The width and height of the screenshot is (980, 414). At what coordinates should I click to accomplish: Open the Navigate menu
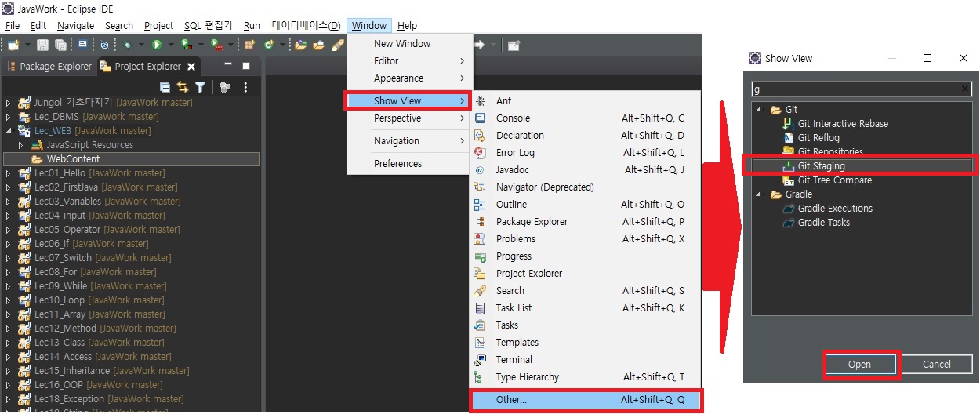pos(75,25)
